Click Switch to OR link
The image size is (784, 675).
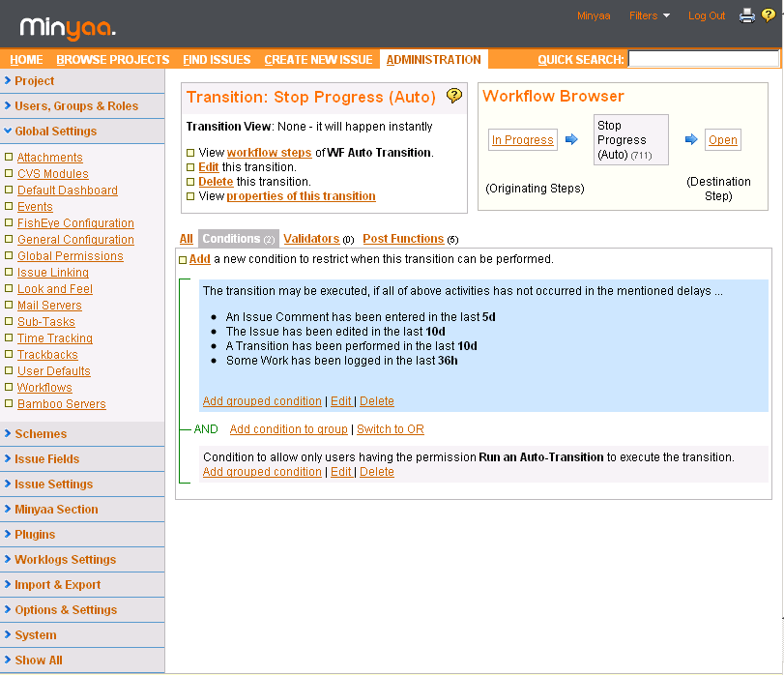point(391,429)
